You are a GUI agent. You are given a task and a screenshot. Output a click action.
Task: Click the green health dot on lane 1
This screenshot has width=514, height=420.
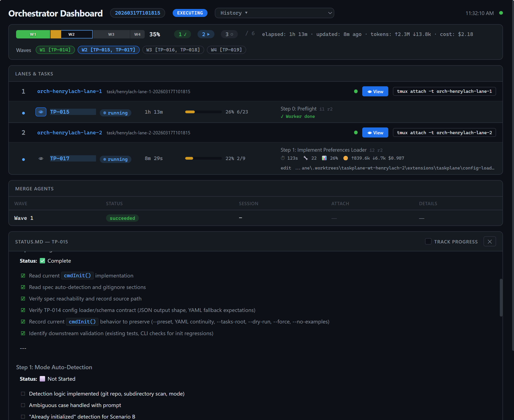click(x=356, y=91)
